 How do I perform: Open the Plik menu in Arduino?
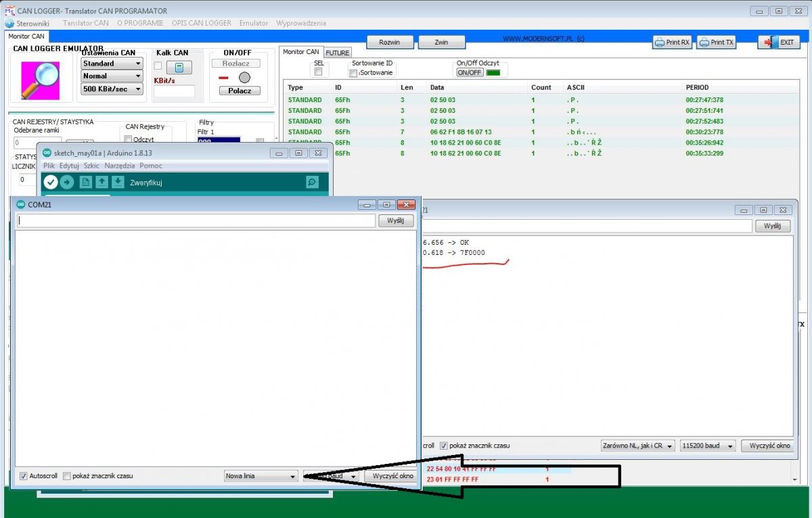click(49, 166)
